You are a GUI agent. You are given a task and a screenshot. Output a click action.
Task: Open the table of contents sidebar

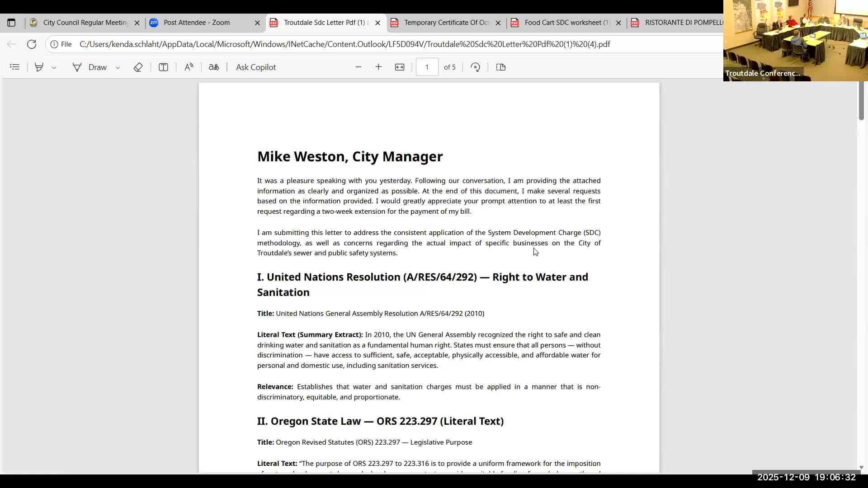[14, 67]
